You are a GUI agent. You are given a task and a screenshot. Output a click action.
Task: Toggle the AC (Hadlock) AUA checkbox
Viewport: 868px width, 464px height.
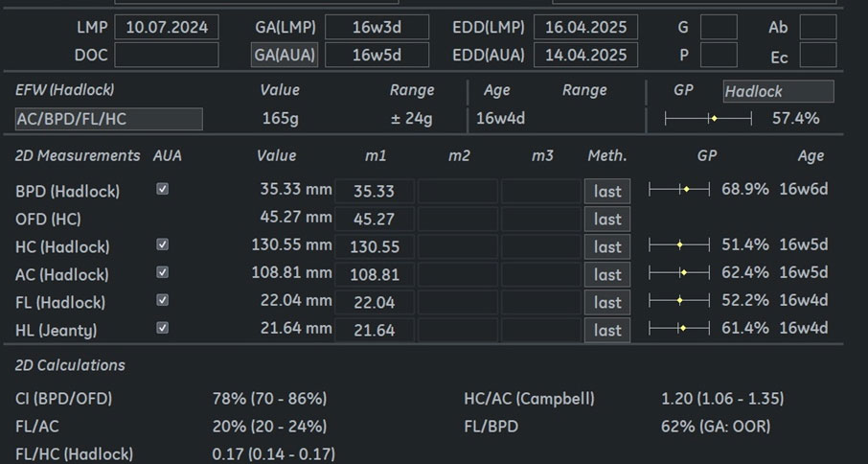point(162,273)
